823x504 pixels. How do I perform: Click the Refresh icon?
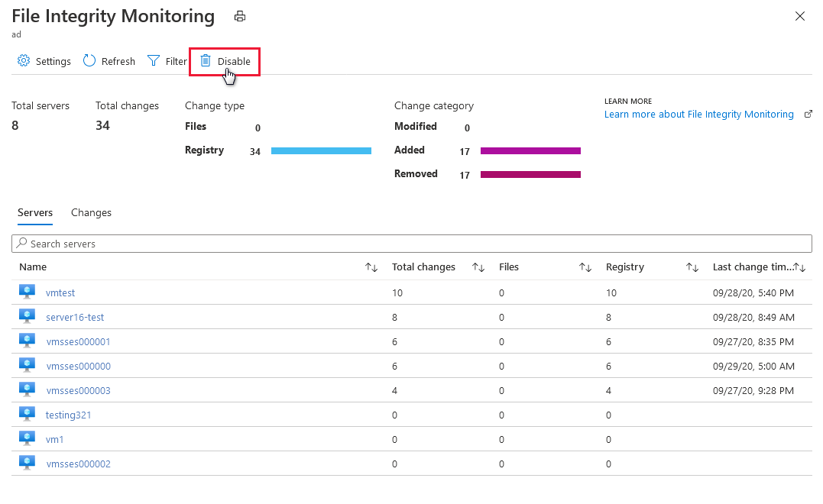[89, 61]
